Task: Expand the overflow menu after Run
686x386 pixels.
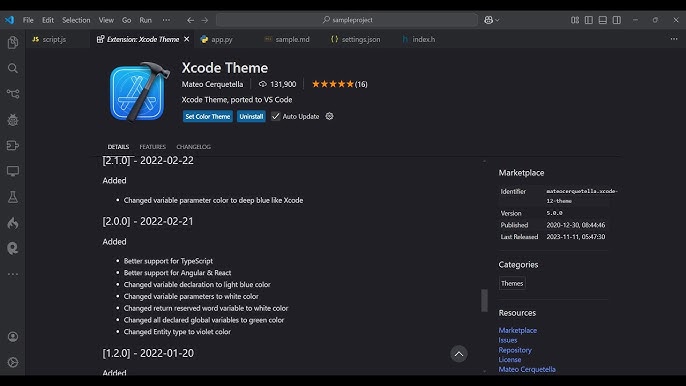Action: tap(166, 20)
